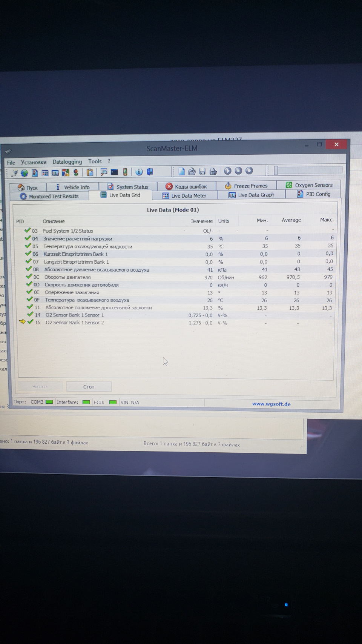Viewport: 362px width, 644px height.
Task: Click the globe icon in toolbar
Action: click(x=25, y=173)
